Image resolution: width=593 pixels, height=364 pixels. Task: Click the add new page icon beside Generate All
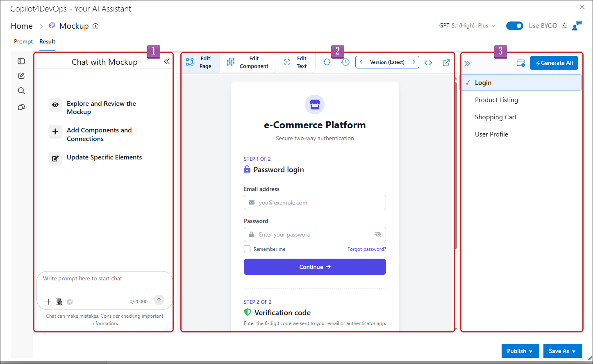coord(520,63)
